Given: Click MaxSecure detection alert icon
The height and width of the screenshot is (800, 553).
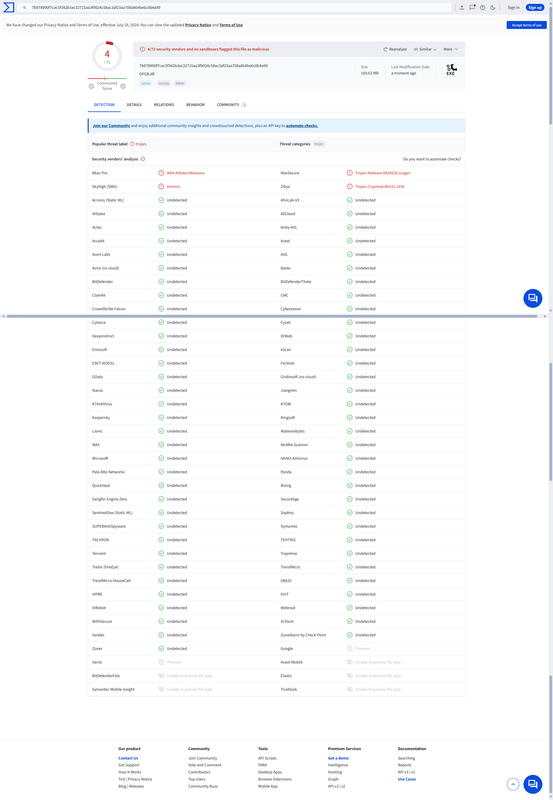Looking at the screenshot, I should click(349, 173).
